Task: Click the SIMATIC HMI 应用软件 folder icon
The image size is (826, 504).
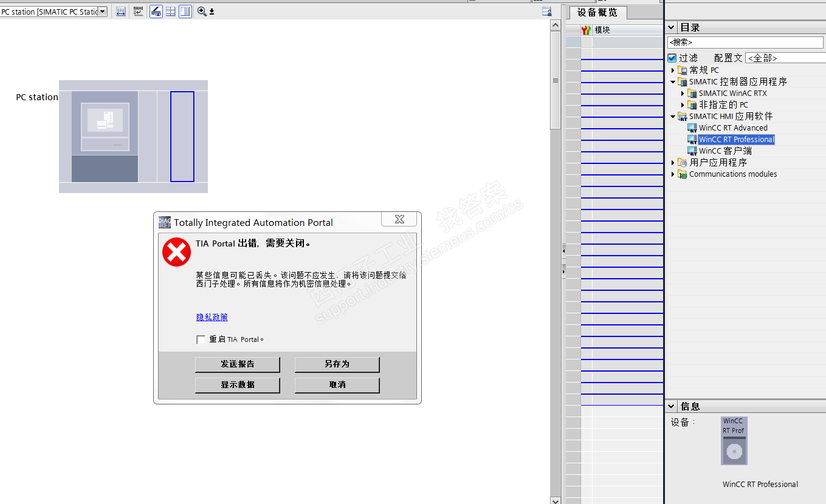Action: coord(683,117)
